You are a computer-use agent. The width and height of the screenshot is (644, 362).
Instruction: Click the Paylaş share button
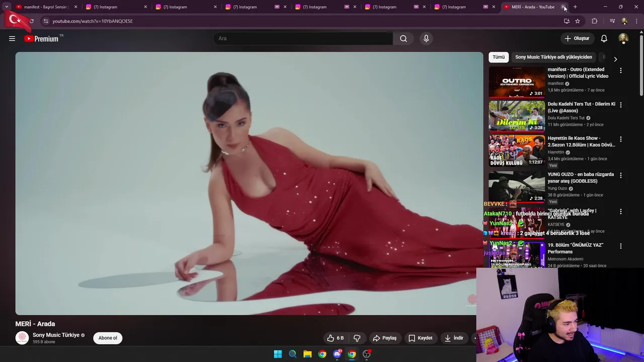384,338
